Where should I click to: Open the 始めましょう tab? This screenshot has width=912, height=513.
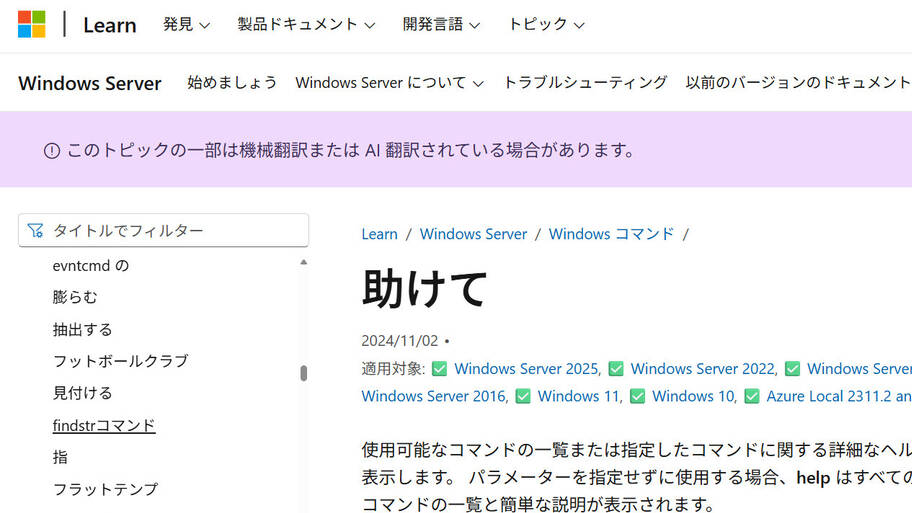click(x=232, y=83)
